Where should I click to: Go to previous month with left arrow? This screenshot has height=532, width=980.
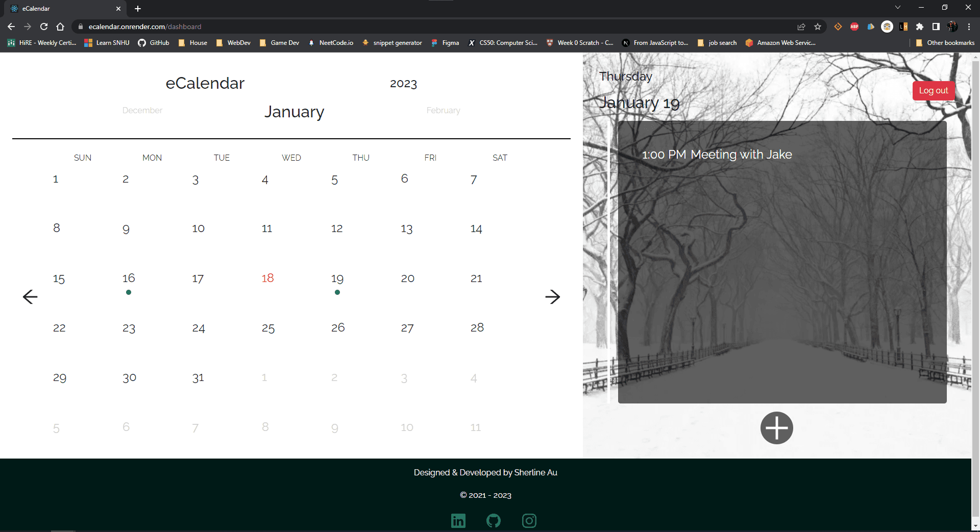[30, 297]
